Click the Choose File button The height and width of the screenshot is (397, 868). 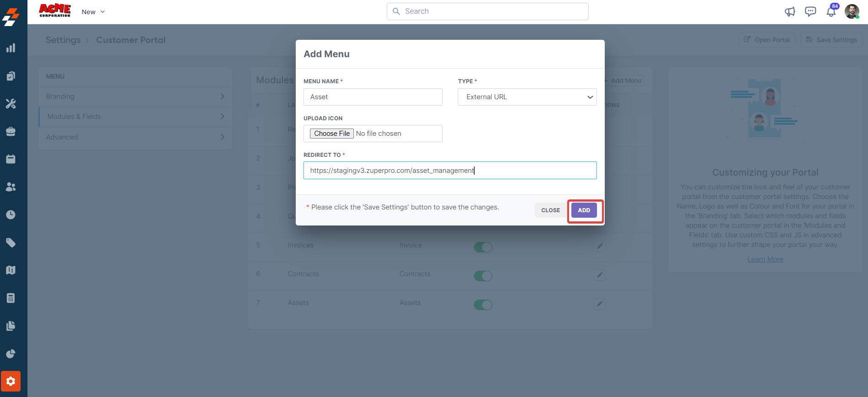pos(332,134)
